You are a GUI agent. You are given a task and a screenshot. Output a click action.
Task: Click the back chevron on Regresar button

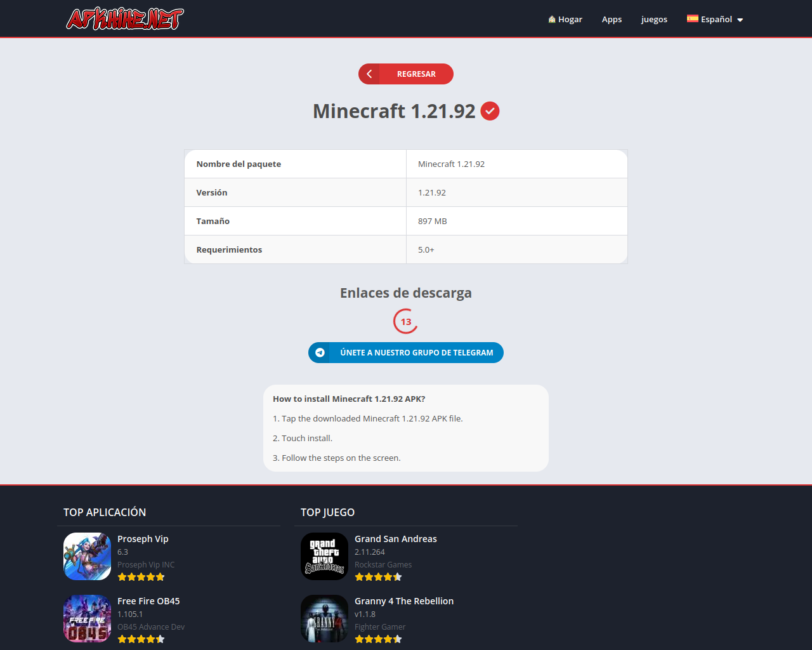369,74
